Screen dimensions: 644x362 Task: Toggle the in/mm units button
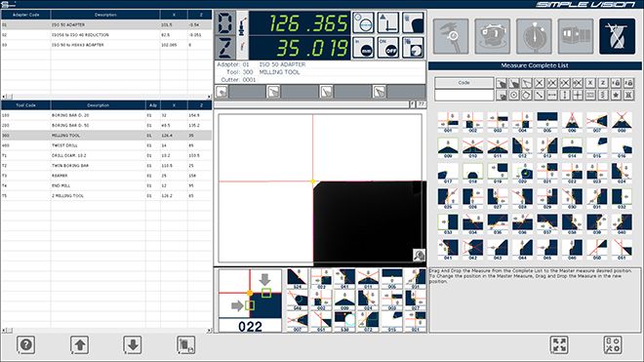(364, 48)
